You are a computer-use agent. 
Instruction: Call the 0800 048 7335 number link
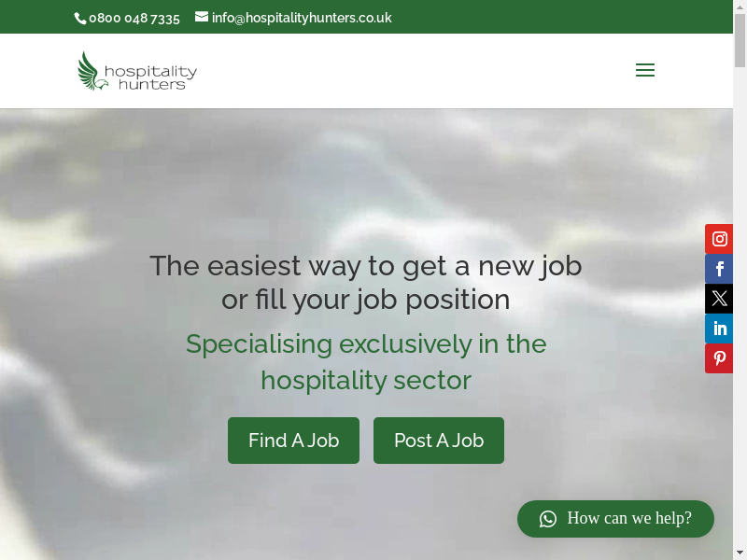click(134, 18)
